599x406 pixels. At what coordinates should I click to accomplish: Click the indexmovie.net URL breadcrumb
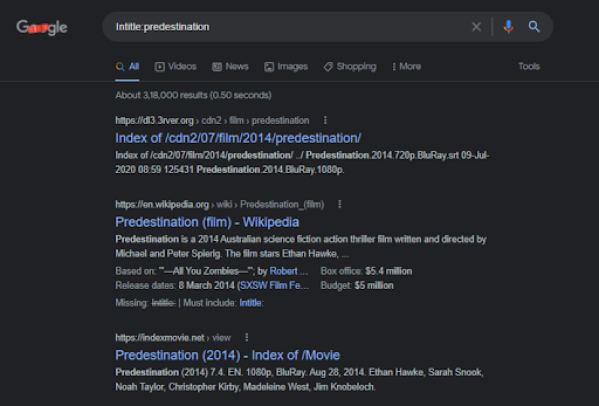click(173, 338)
